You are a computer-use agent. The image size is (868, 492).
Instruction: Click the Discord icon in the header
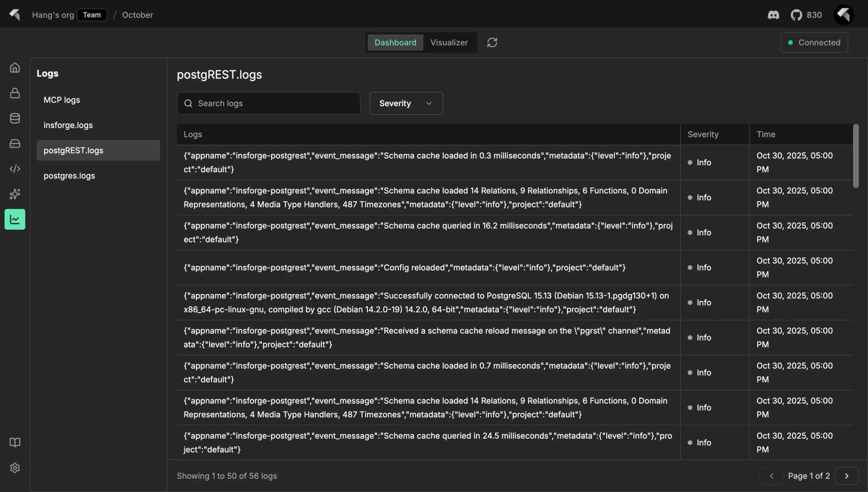tap(774, 15)
